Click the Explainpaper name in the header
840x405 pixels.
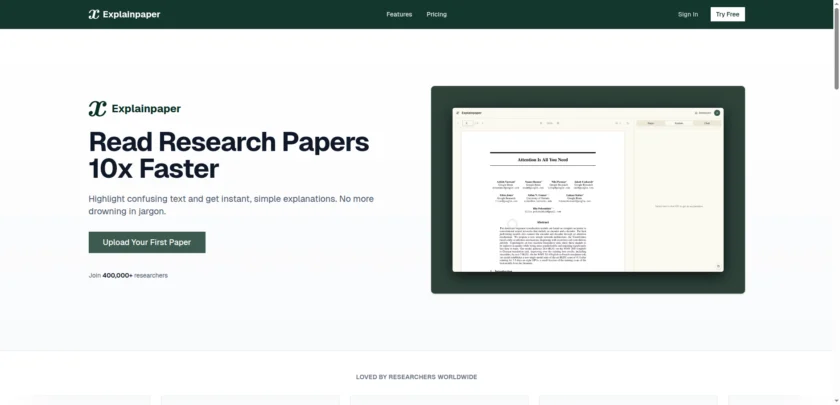click(x=131, y=14)
